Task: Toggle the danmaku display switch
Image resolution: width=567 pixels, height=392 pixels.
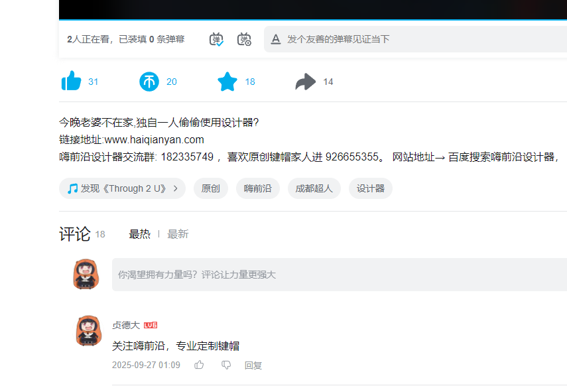Action: (216, 39)
